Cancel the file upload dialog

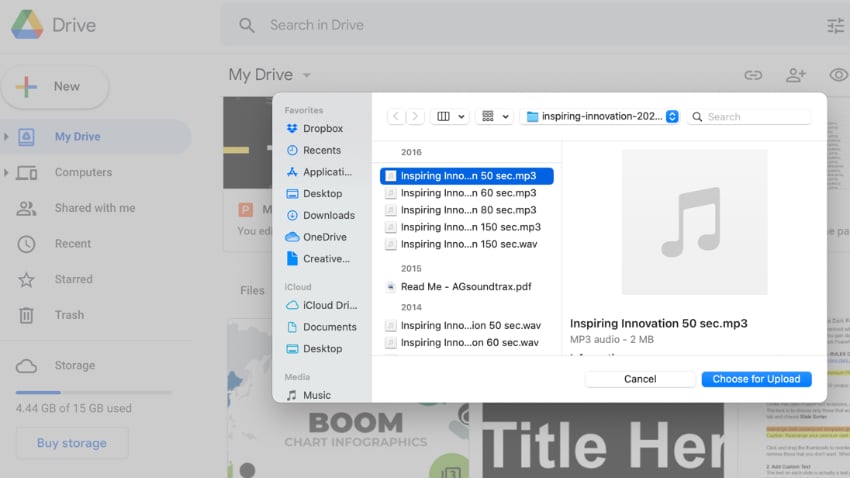point(639,379)
